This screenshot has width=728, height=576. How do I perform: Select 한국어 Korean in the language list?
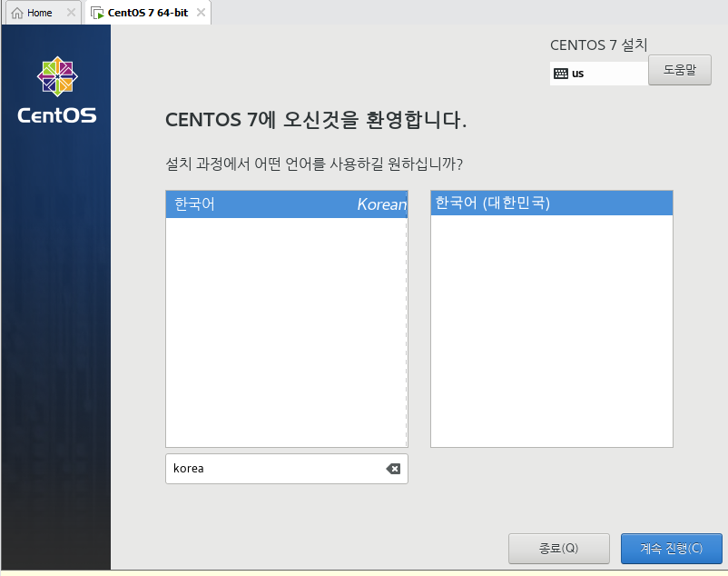pos(287,204)
